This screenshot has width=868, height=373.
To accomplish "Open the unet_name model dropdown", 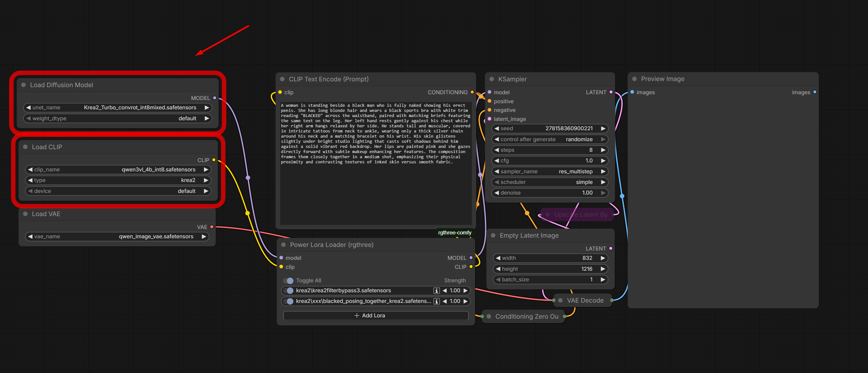I will tap(118, 108).
